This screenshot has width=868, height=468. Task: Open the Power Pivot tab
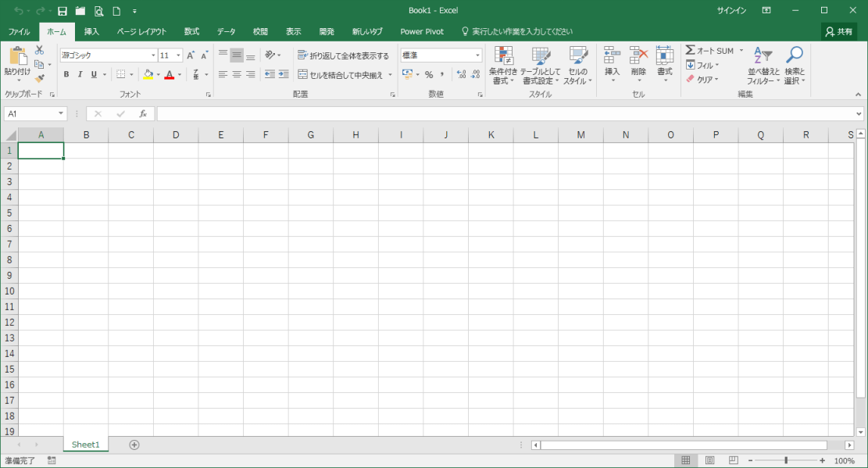421,31
